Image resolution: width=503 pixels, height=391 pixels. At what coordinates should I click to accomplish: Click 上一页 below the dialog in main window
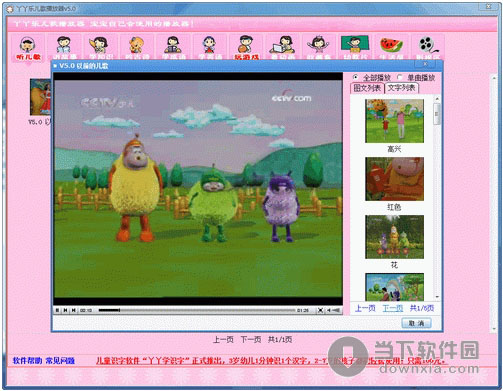pos(223,340)
